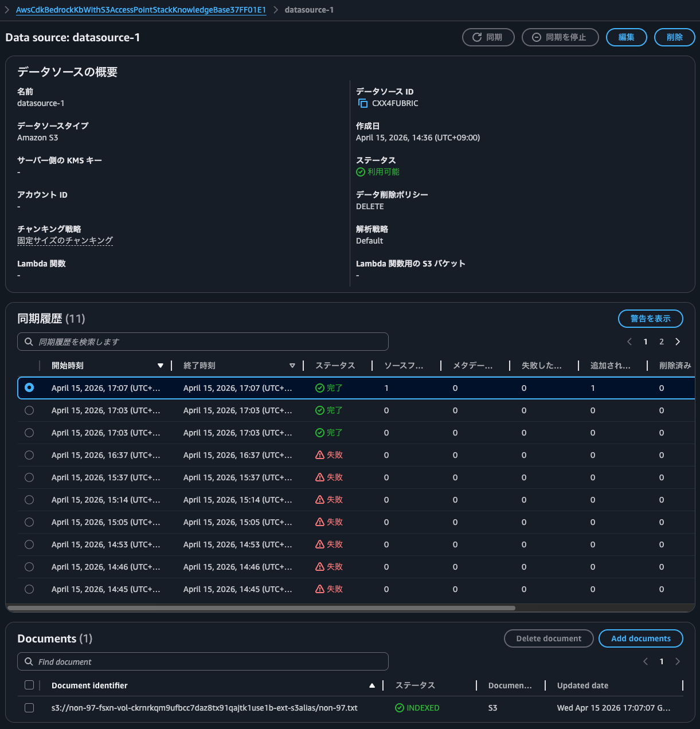Click the sync button with refresh icon

tap(488, 37)
